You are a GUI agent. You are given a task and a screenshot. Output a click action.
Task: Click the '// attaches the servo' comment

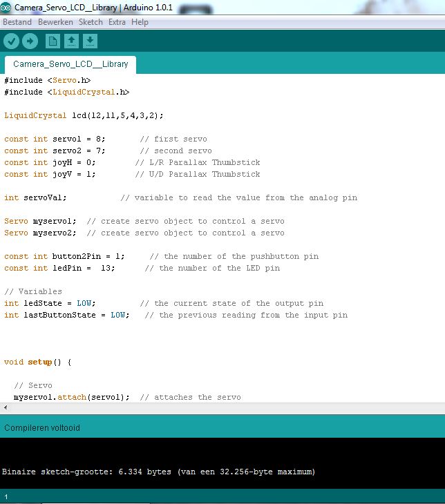click(190, 397)
